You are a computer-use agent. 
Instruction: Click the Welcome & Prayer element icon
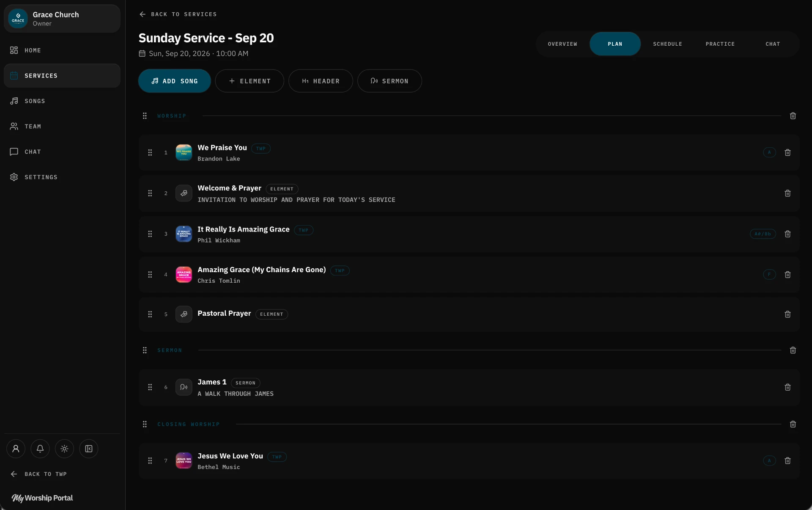click(184, 193)
